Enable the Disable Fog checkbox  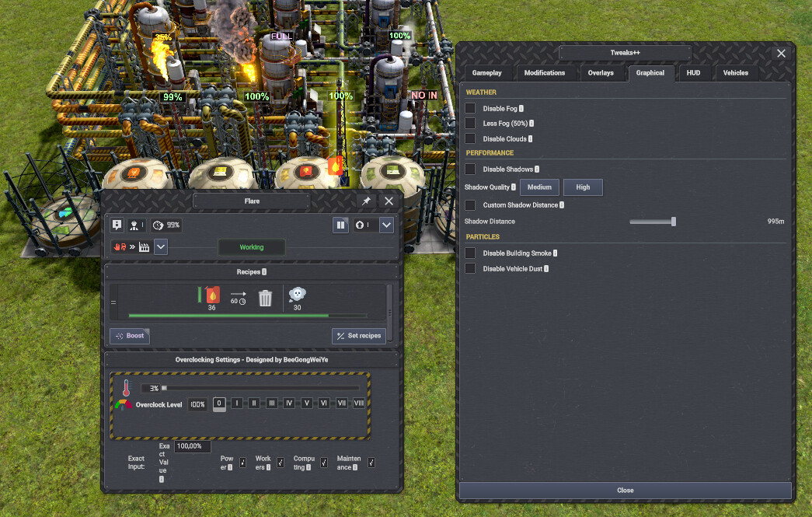click(x=470, y=108)
